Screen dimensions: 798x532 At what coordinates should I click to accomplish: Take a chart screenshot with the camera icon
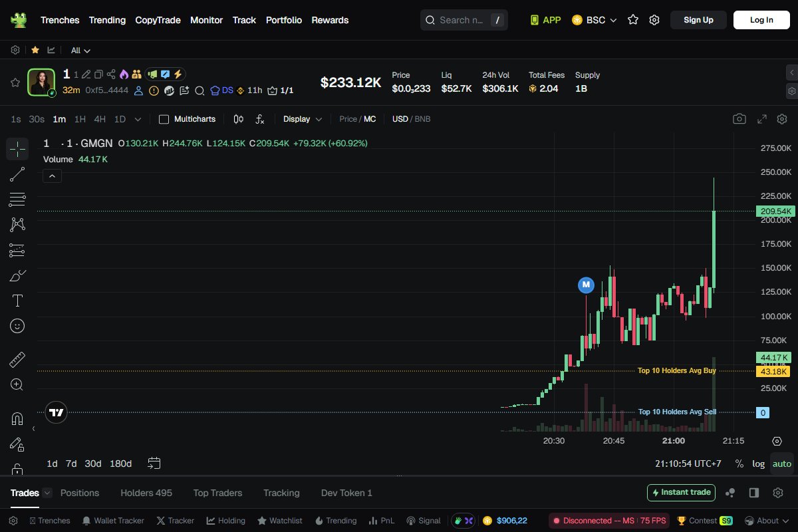(x=739, y=118)
